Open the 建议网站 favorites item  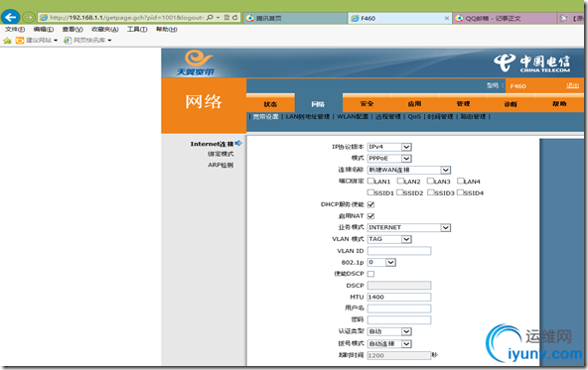(37, 40)
